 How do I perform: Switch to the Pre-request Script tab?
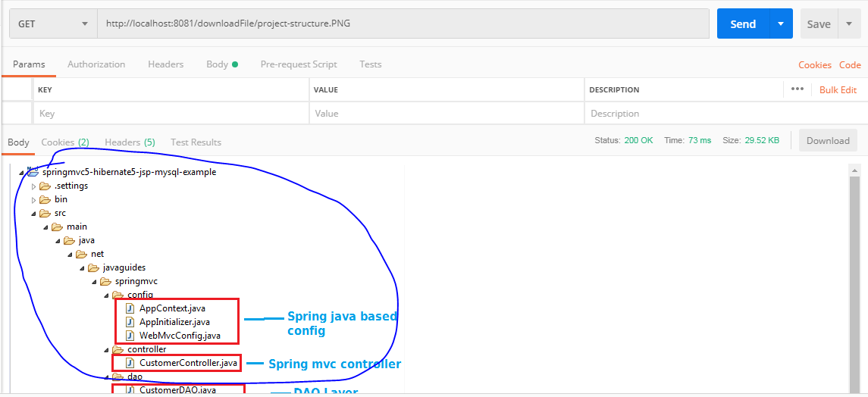pos(299,64)
